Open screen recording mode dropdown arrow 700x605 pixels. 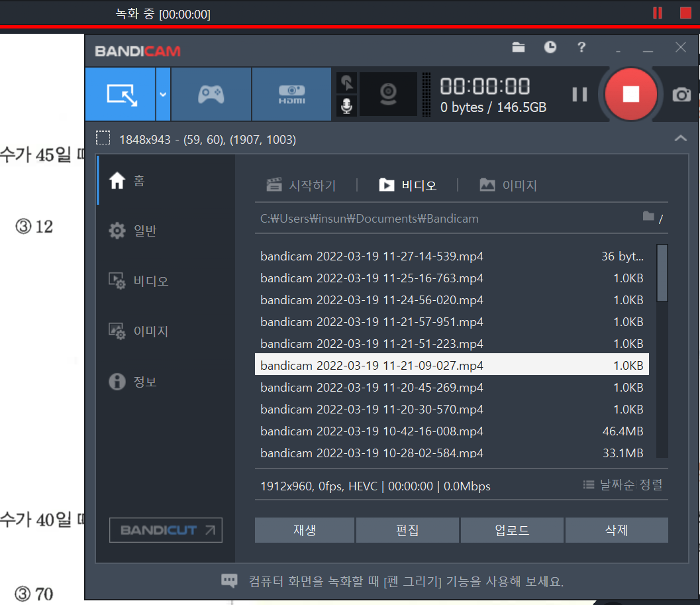pos(164,94)
